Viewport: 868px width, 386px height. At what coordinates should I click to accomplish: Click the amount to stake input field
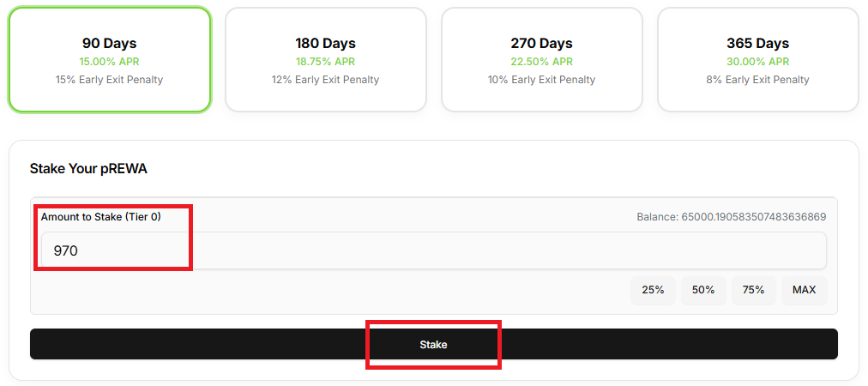pos(433,250)
